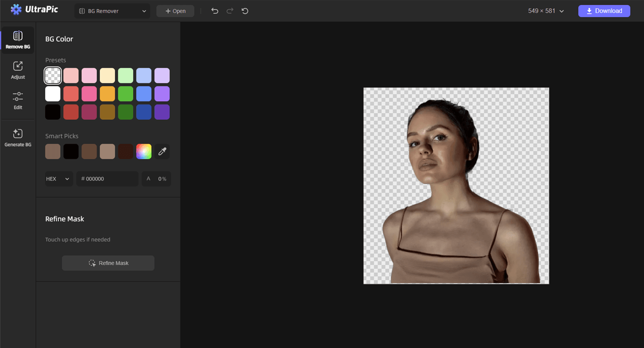
Task: Open the 549 × 581 size dropdown
Action: tap(546, 11)
